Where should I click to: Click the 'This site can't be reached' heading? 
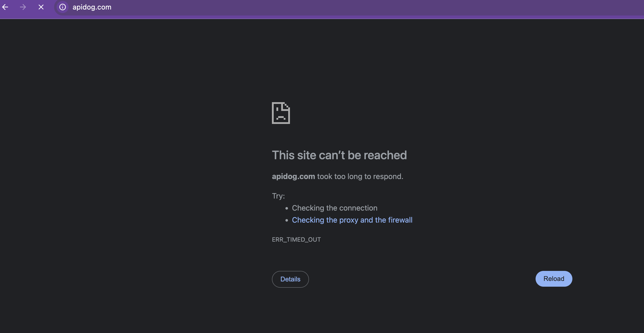tap(339, 155)
